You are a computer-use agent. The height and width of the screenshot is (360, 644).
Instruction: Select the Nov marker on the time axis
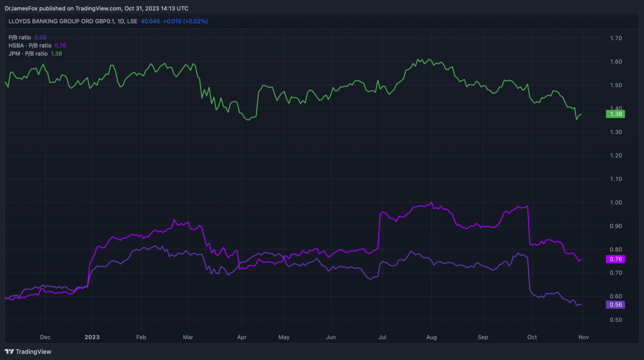point(584,337)
